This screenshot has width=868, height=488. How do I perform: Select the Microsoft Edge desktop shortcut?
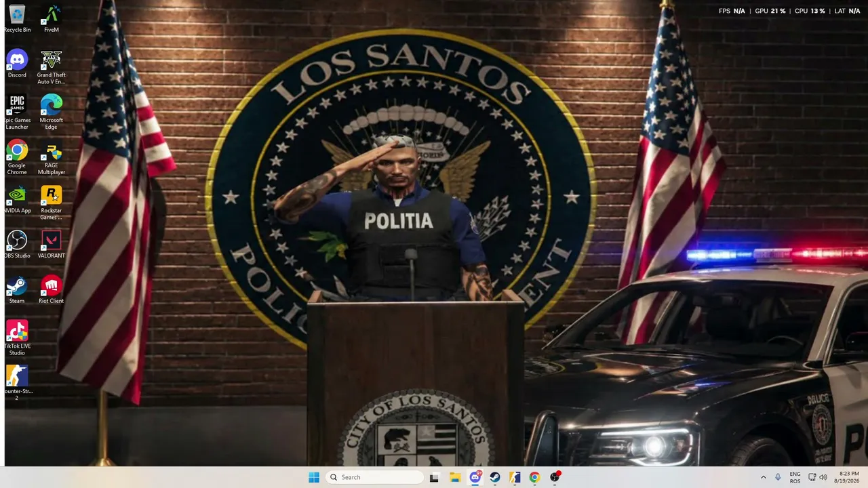point(52,113)
